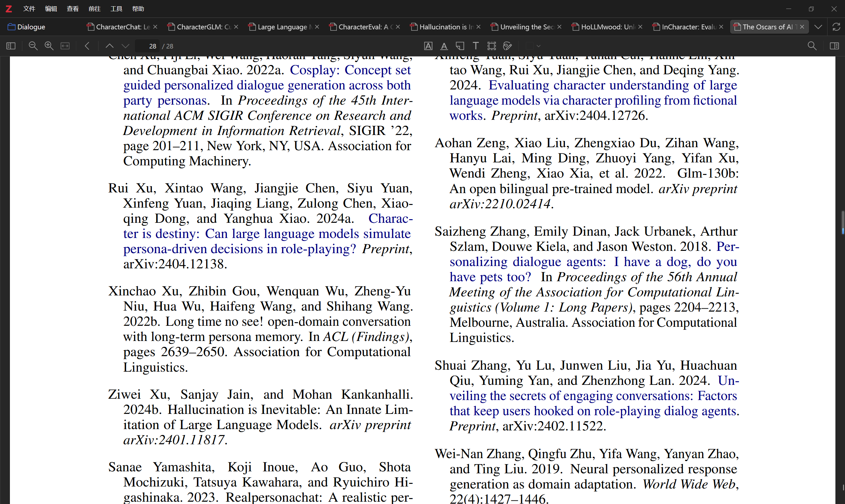Click the zoom out icon
Image resolution: width=845 pixels, height=504 pixels.
(33, 46)
